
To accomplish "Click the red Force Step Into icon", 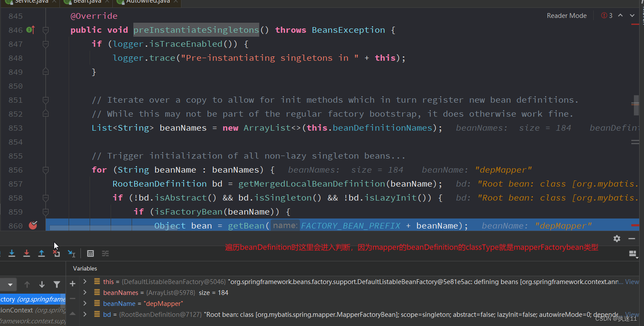I will click(x=27, y=253).
